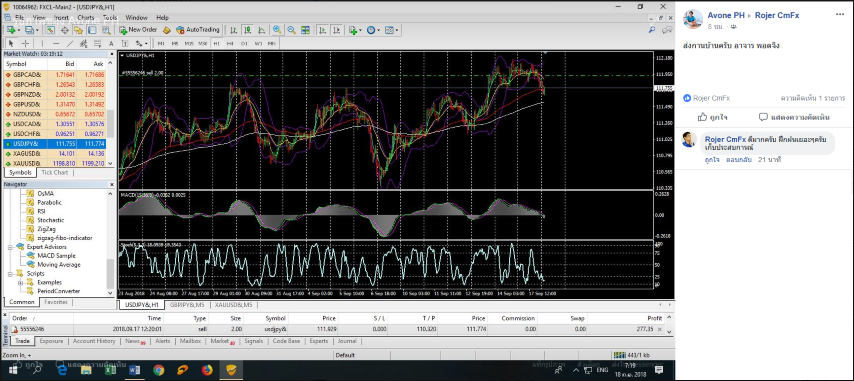Zoom in the chart with magnifier plus
Screen dimensions: 854x381
[x=277, y=30]
